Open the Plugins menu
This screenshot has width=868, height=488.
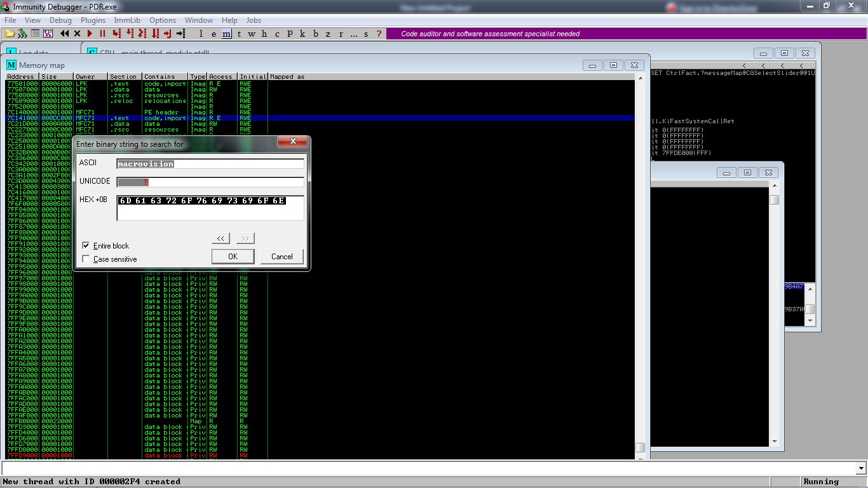[x=93, y=20]
